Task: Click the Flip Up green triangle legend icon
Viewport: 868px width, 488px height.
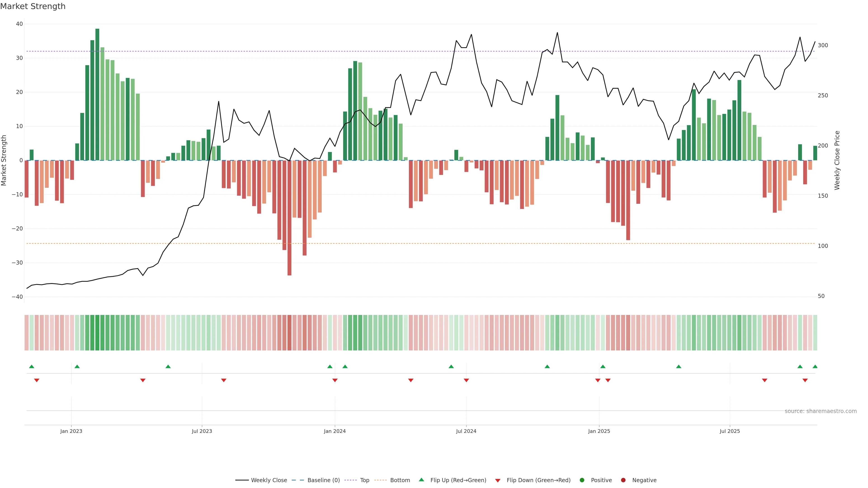Action: [421, 480]
